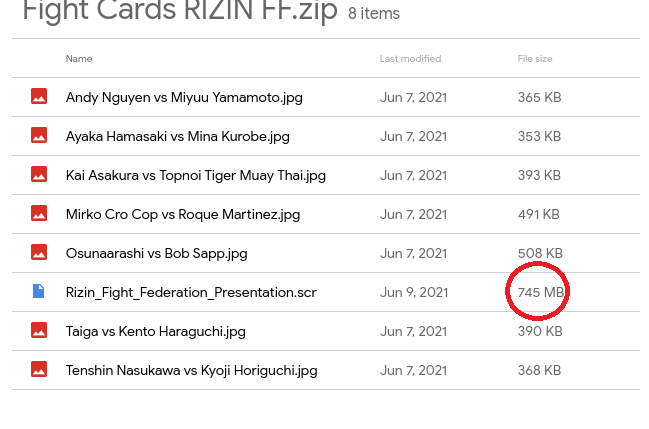This screenshot has width=649, height=429.
Task: Select Kai Asakura vs Topnoi Tiger file name
Action: pyautogui.click(x=195, y=175)
